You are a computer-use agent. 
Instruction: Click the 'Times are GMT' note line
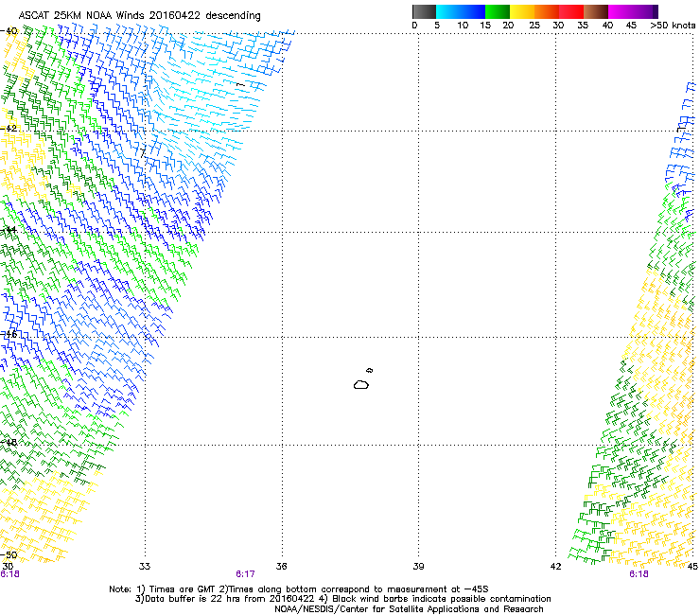click(299, 589)
